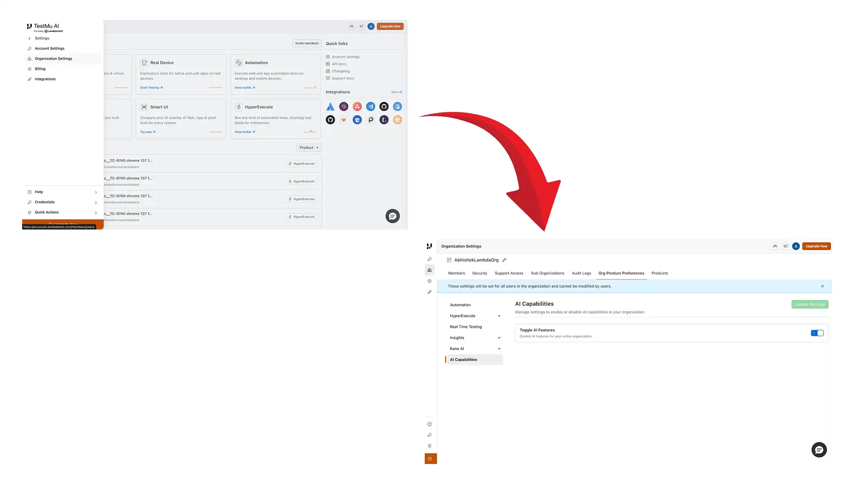Open Organization Settings in the settings sidebar

pos(63,59)
